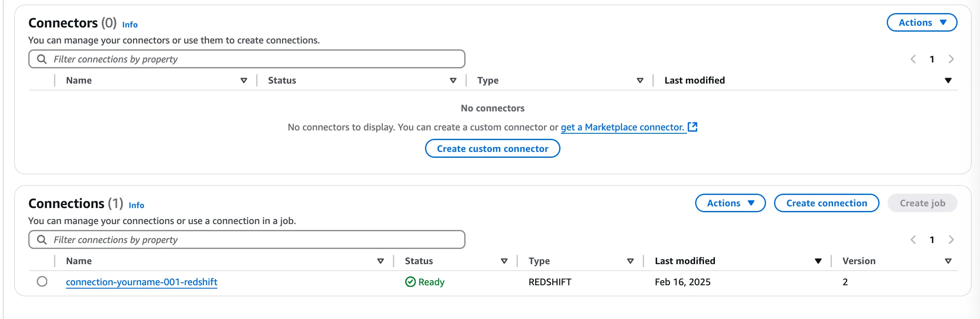Sort Connectors by Last modified arrow
The image size is (980, 319).
pyautogui.click(x=948, y=81)
